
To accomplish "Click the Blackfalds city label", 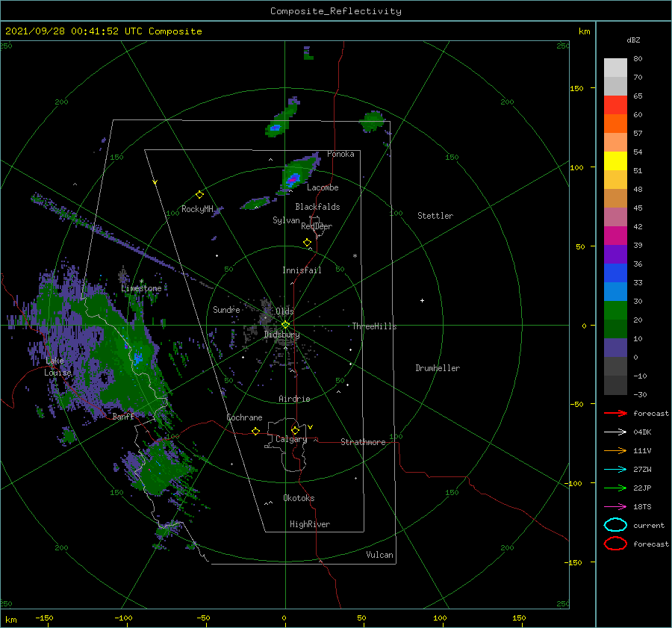I will coord(317,207).
